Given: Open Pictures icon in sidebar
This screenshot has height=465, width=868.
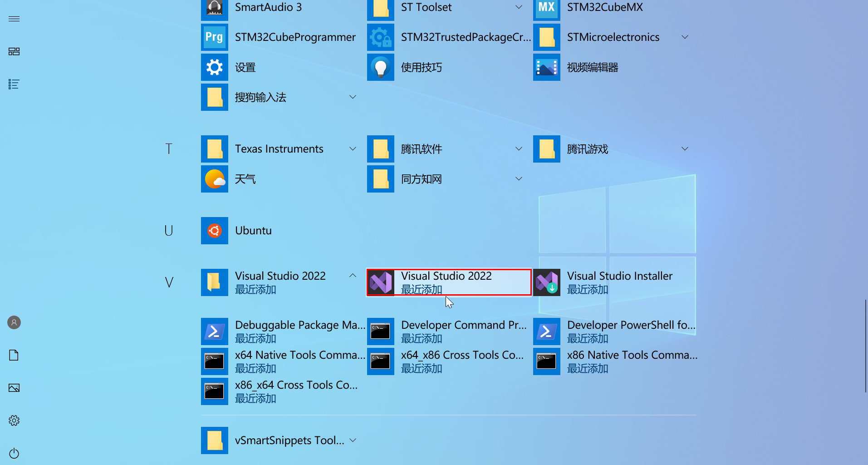Looking at the screenshot, I should click(x=14, y=388).
